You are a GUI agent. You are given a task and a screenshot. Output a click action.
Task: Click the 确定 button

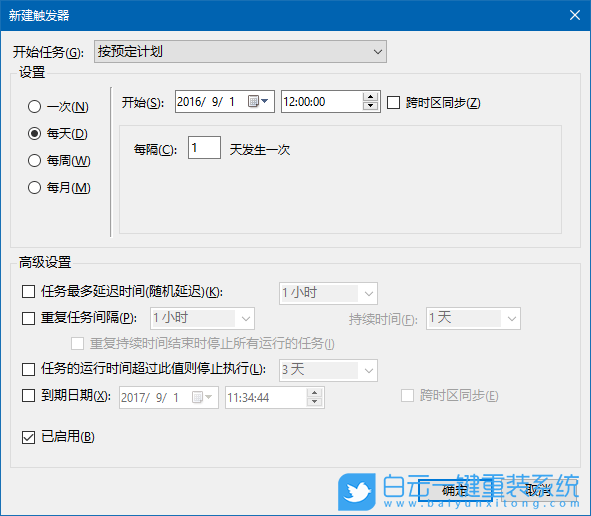point(455,491)
